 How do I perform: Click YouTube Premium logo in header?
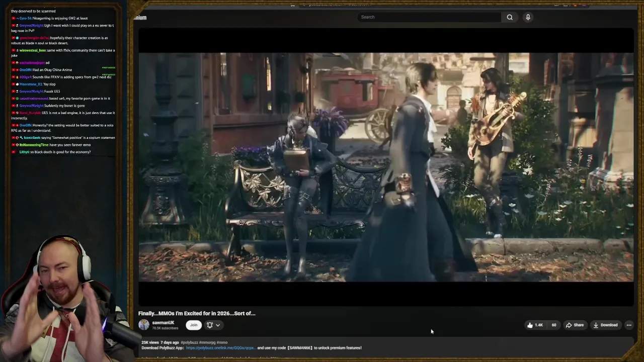[x=140, y=18]
